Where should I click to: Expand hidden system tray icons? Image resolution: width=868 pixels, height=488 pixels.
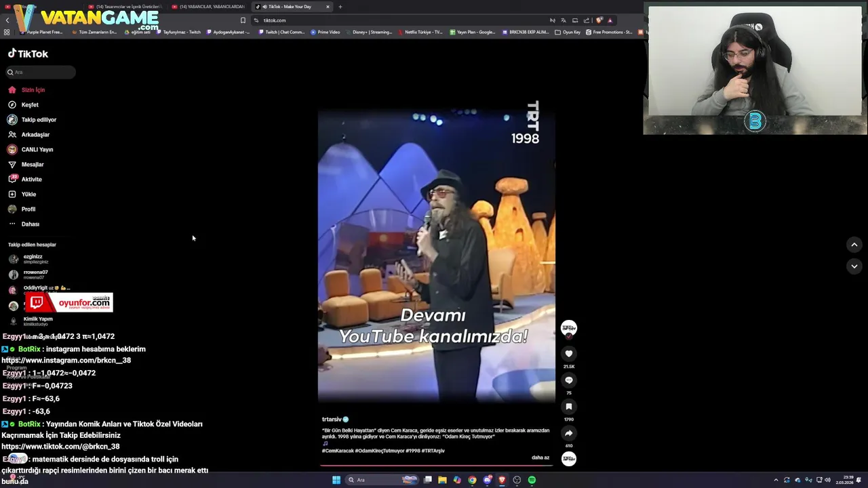pos(776,480)
